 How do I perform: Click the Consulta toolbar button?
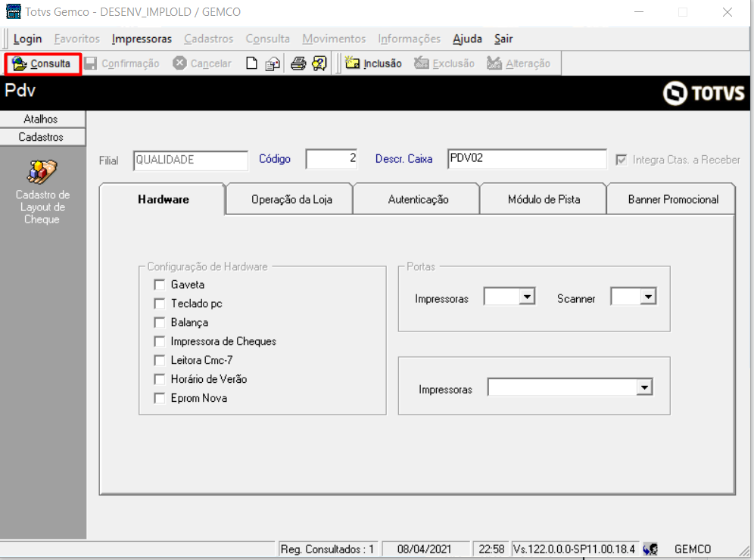click(x=42, y=64)
